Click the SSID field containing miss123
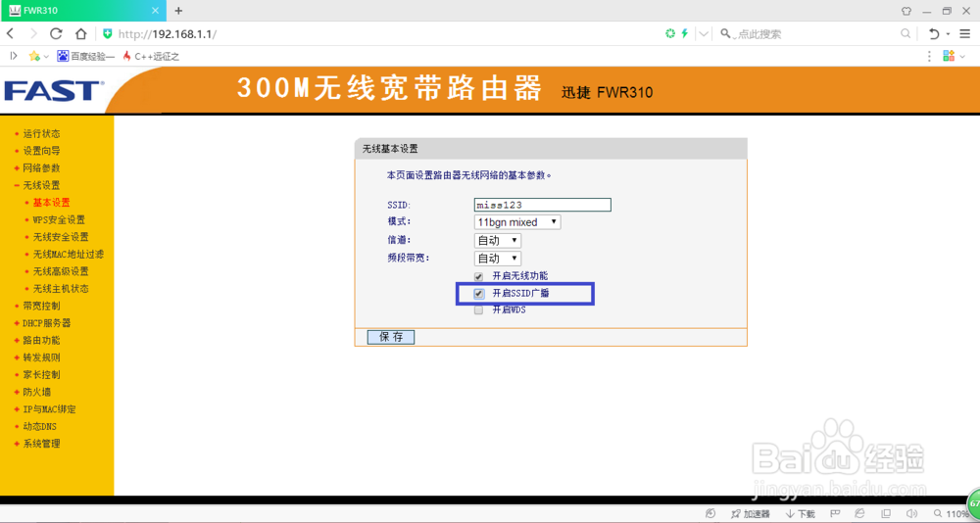Screen dimensions: 980x523 543,205
